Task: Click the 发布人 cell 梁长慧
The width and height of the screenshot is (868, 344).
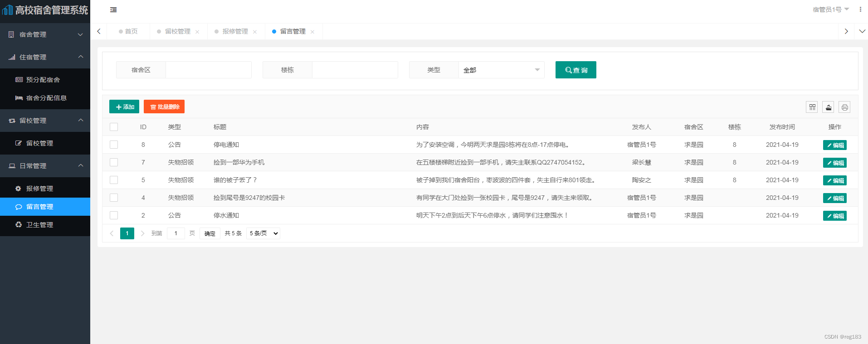Action: tap(641, 162)
